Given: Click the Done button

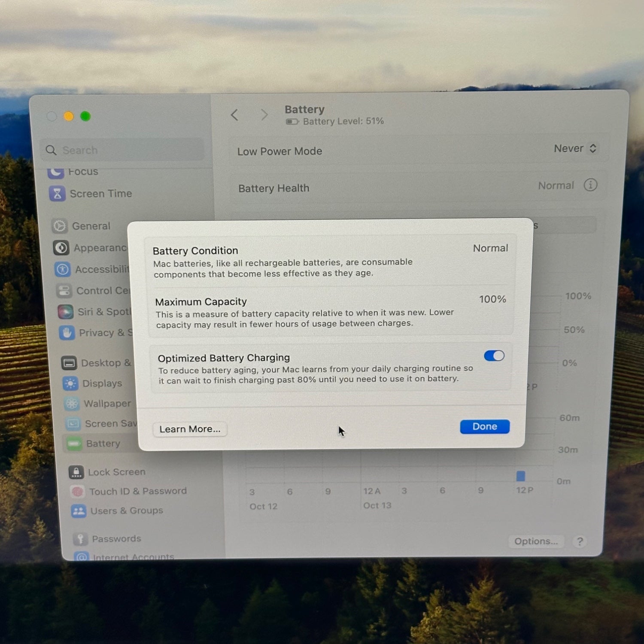Looking at the screenshot, I should click(x=485, y=426).
